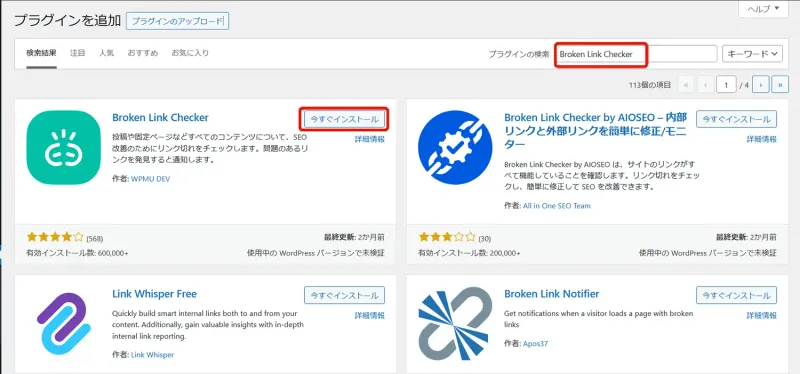Screen dimensions: 800x374
Task: Open the Broken Link Notifier title link
Action: (552, 294)
